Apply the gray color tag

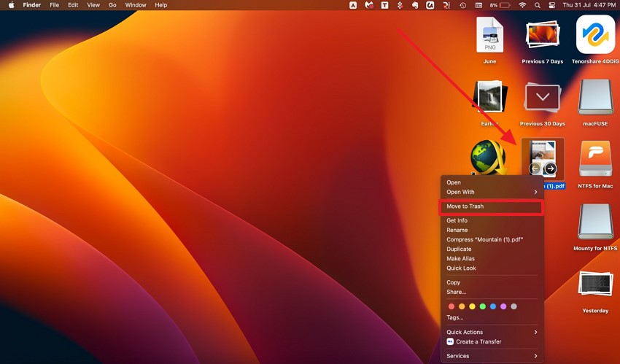click(x=514, y=306)
